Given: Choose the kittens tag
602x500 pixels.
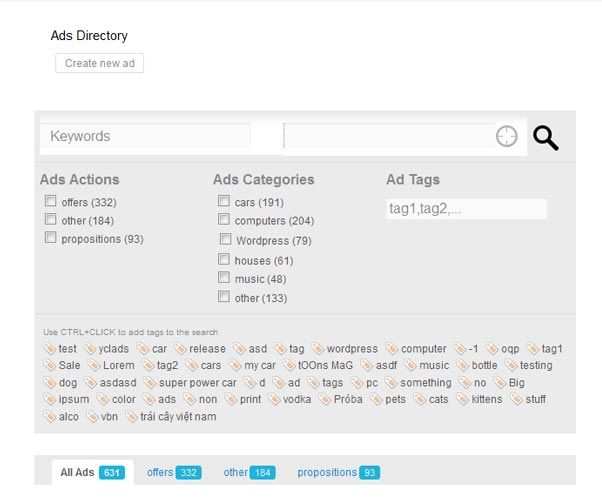Looking at the screenshot, I should [x=480, y=399].
